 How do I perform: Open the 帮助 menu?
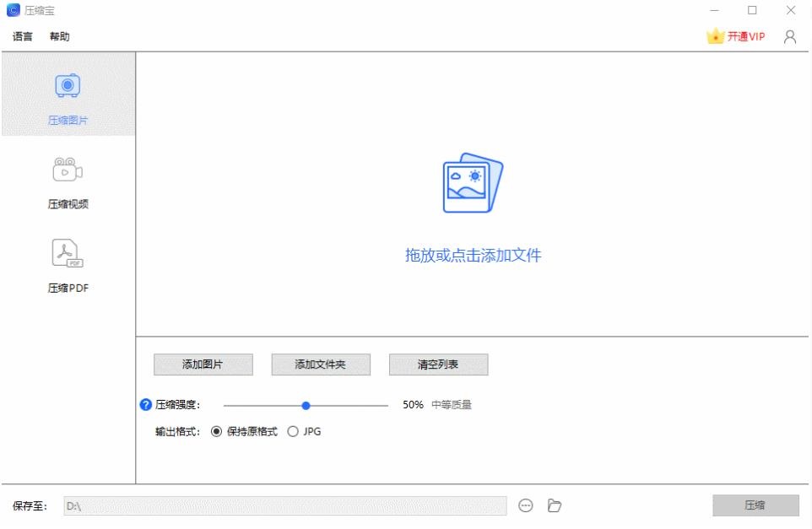click(x=60, y=36)
